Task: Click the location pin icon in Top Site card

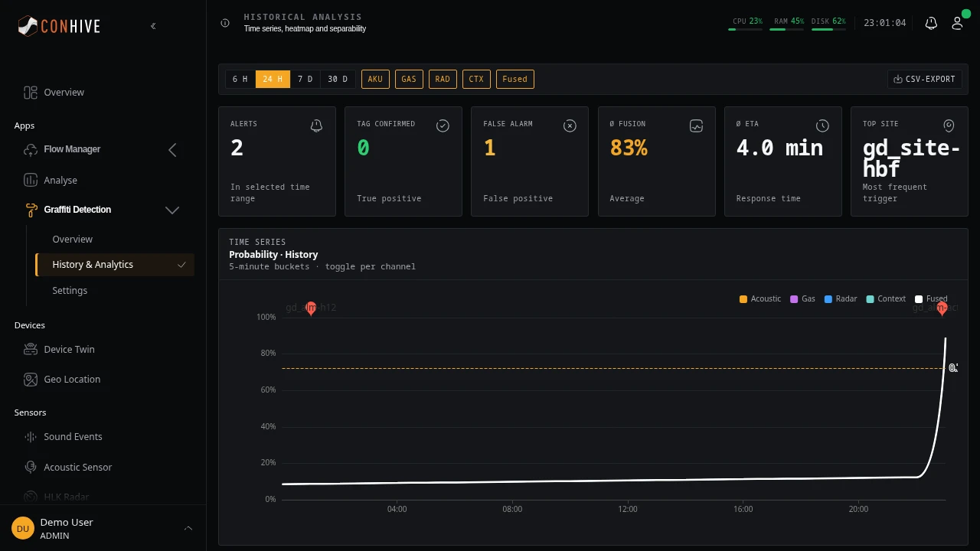Action: click(949, 126)
